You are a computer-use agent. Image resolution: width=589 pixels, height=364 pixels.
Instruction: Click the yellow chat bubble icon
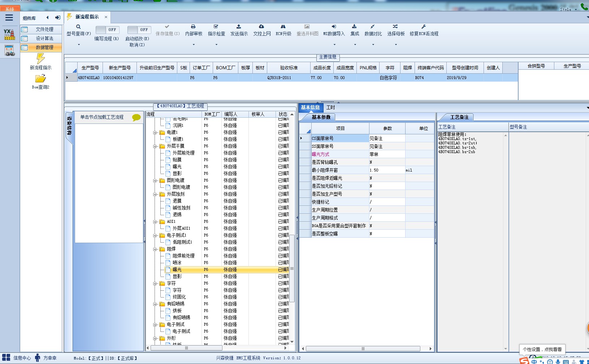click(137, 117)
